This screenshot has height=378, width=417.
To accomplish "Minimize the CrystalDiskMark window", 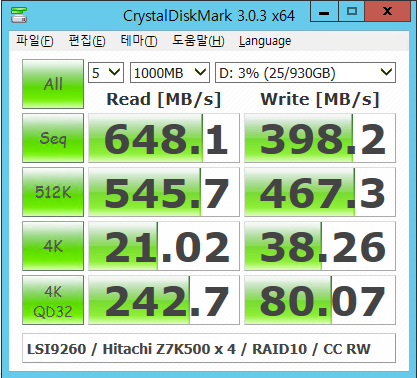I will click(x=324, y=11).
